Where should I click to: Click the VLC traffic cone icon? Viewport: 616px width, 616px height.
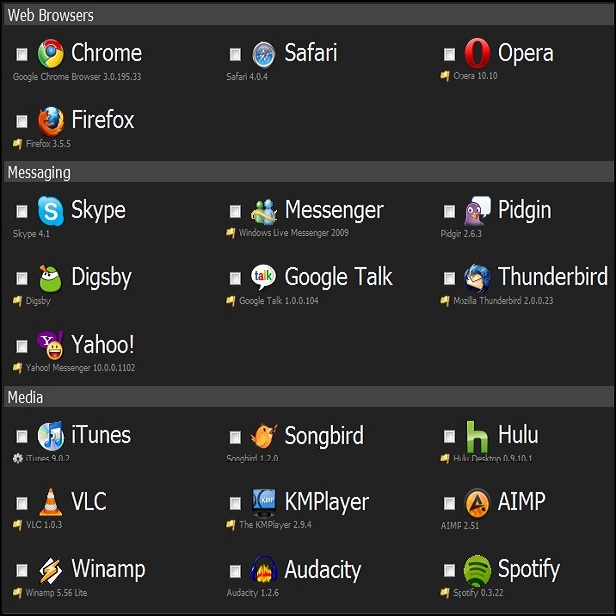[51, 503]
